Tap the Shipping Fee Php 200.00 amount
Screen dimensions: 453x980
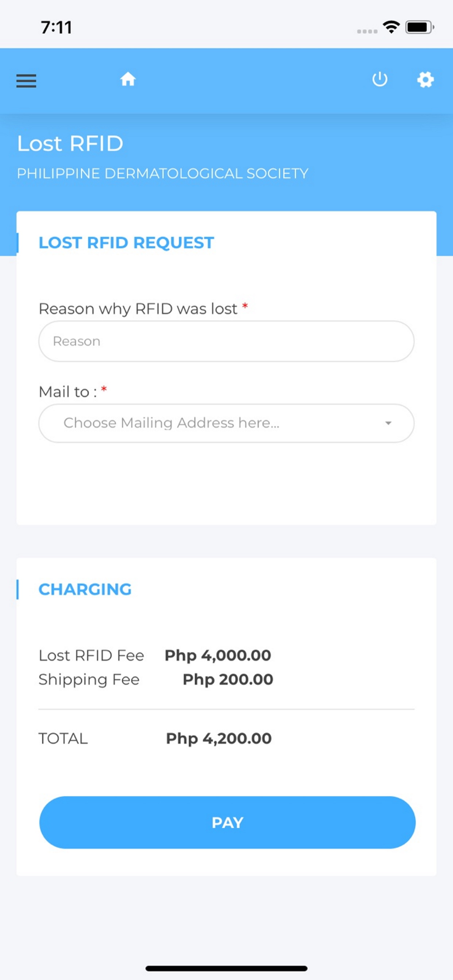click(228, 680)
